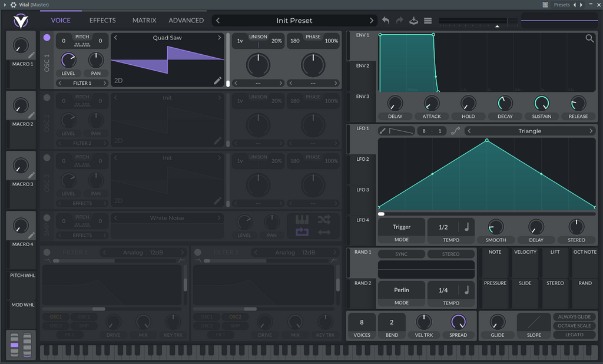Click the sampler keyboard tracking icon
Image resolution: width=603 pixels, height=364 pixels.
pos(302,220)
